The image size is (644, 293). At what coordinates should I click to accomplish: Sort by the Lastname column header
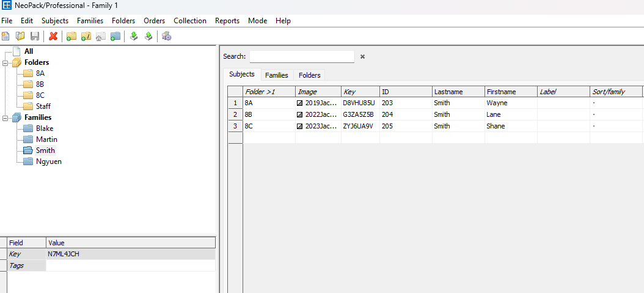(458, 92)
